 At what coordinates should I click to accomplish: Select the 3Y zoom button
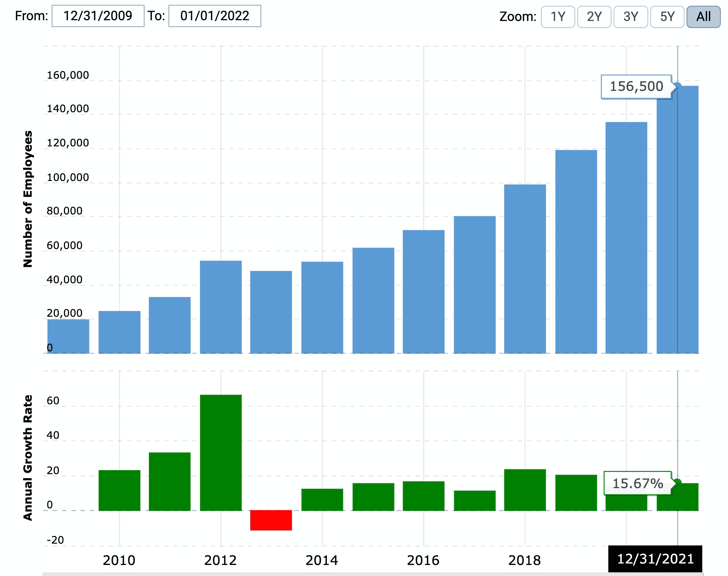point(630,17)
